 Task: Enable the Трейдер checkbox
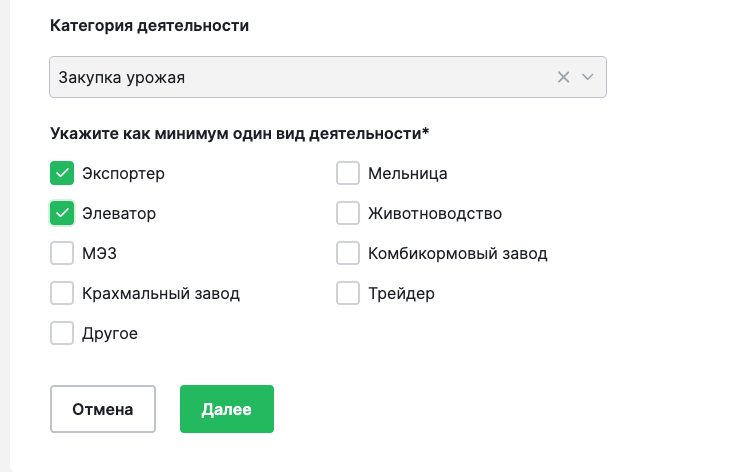coord(348,293)
